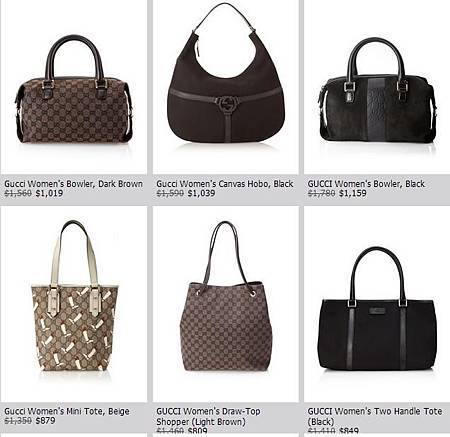
Task: Click the crossed-out $1,350 original price
Action: pos(18,421)
